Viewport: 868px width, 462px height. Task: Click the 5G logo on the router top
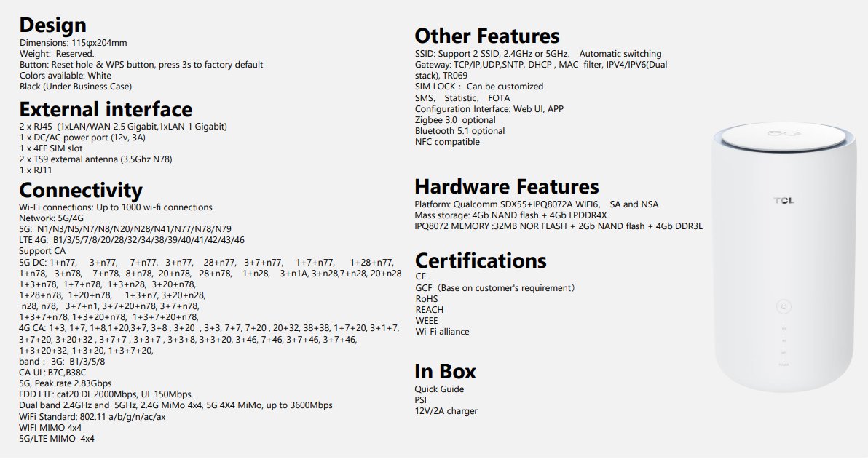(x=784, y=133)
